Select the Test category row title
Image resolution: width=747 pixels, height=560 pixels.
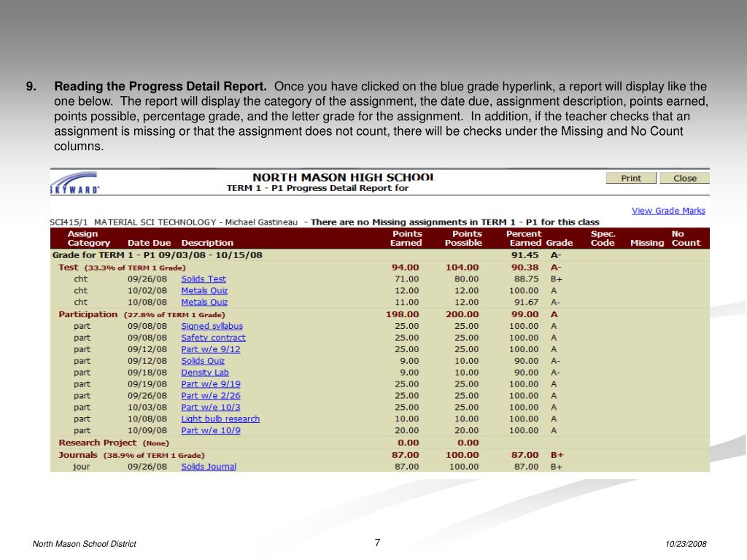[68, 268]
